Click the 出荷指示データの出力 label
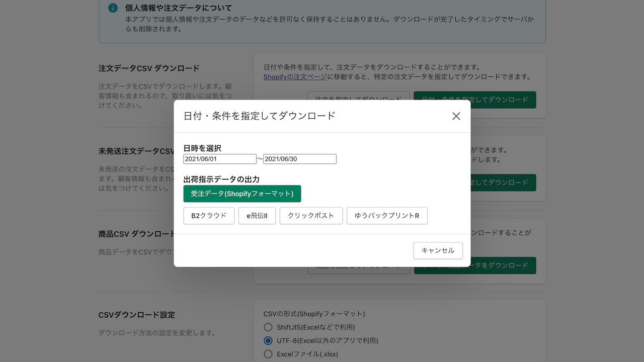644x362 pixels. click(x=221, y=179)
